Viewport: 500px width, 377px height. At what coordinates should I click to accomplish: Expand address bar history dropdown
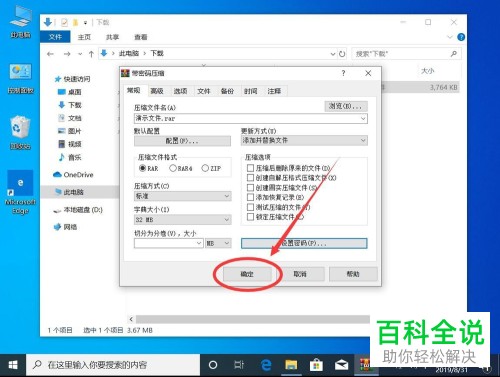tap(333, 54)
